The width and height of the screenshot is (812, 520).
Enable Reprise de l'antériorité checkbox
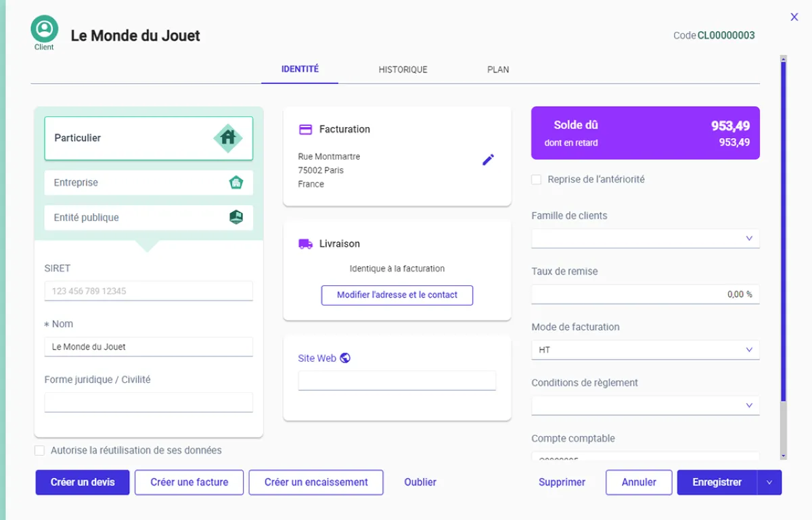(537, 180)
